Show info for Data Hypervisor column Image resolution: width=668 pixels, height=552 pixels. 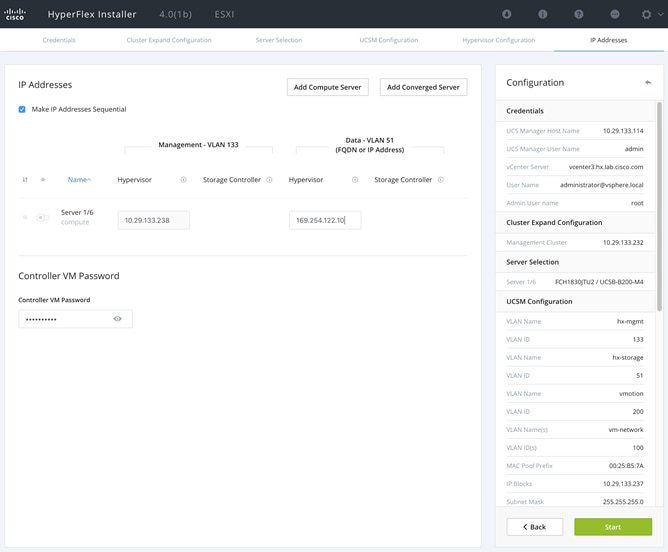(355, 180)
